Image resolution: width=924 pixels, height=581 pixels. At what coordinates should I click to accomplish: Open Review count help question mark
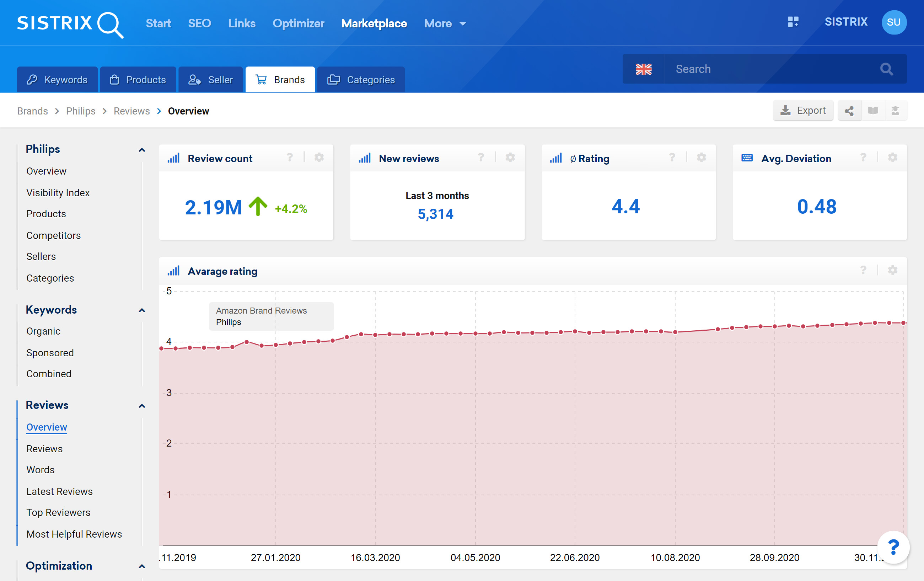tap(290, 158)
